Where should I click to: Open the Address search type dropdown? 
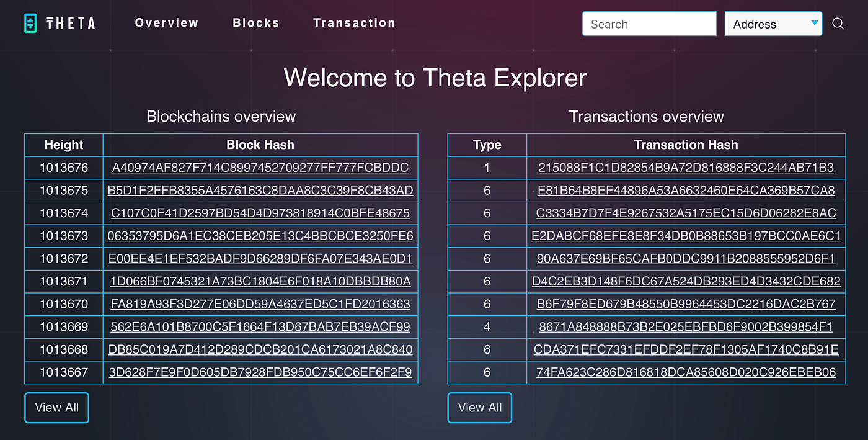pyautogui.click(x=774, y=24)
